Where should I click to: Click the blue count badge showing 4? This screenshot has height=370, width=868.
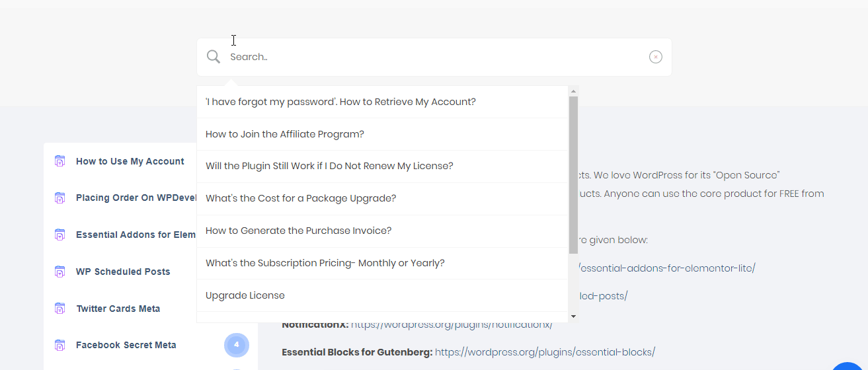pyautogui.click(x=237, y=345)
